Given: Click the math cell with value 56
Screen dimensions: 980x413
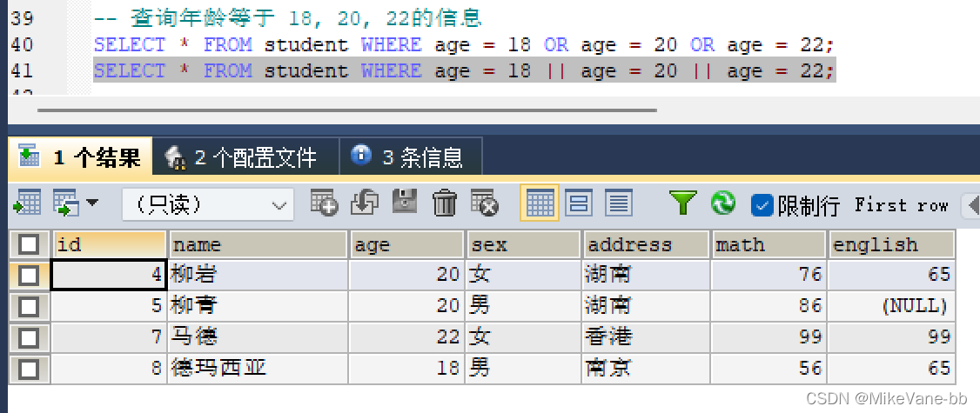Looking at the screenshot, I should (769, 369).
